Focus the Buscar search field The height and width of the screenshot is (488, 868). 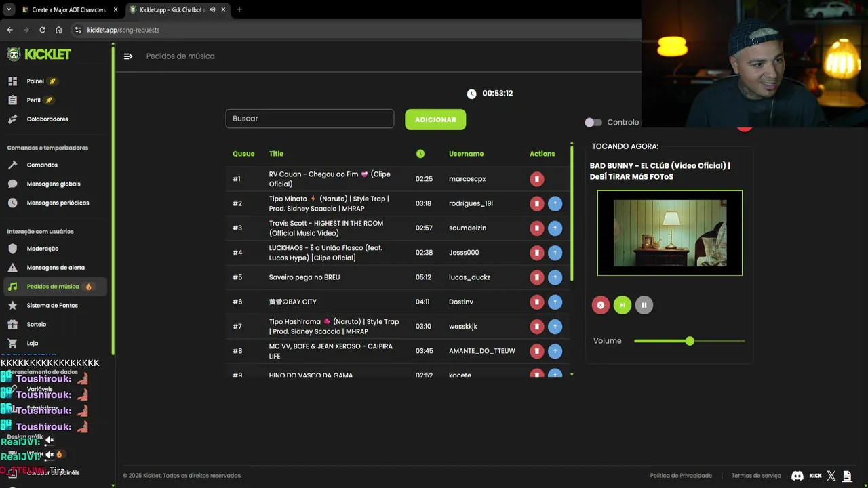pyautogui.click(x=309, y=119)
